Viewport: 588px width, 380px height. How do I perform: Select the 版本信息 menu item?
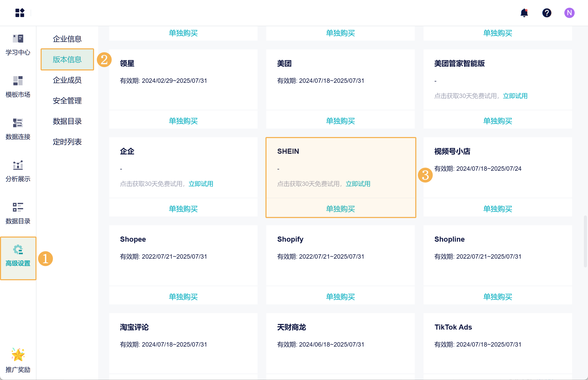coord(67,59)
